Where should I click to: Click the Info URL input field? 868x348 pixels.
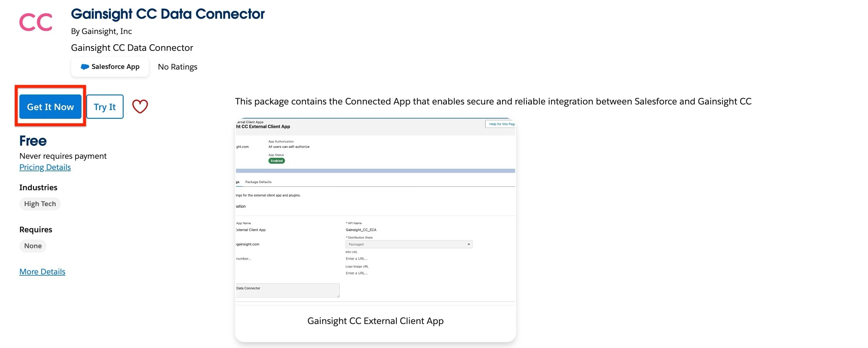(357, 259)
